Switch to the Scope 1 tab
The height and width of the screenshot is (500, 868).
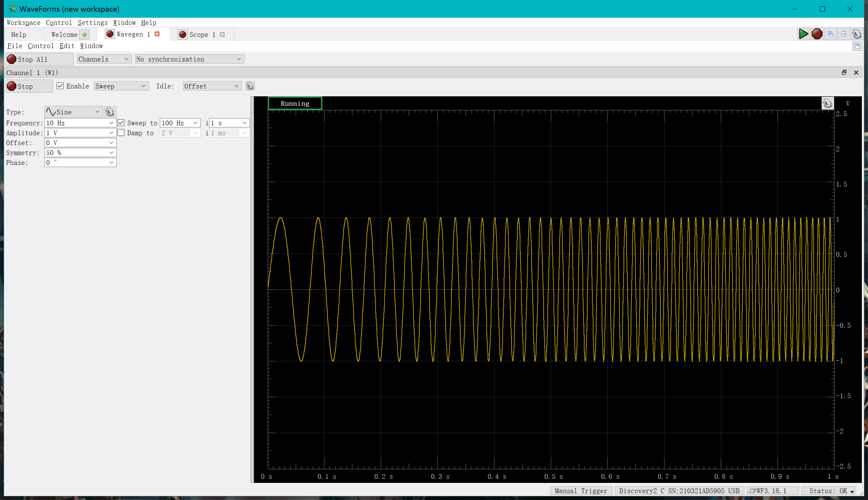pyautogui.click(x=202, y=34)
